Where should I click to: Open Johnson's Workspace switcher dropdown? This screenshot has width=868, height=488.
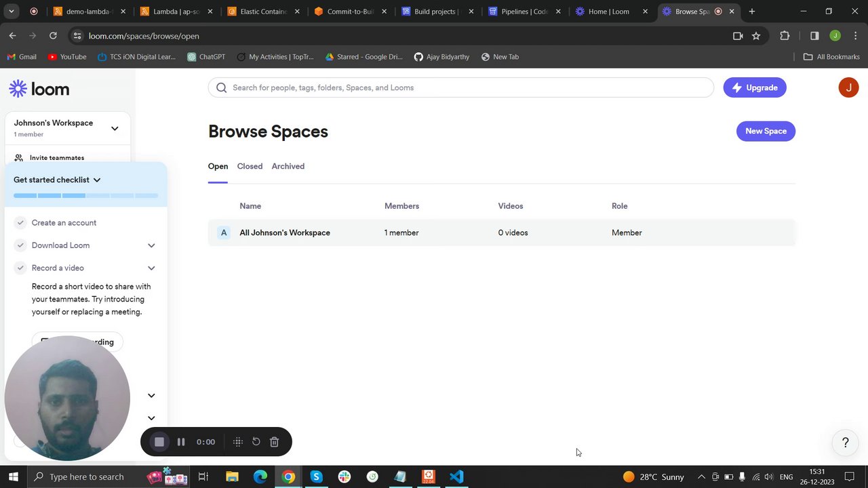coord(115,128)
